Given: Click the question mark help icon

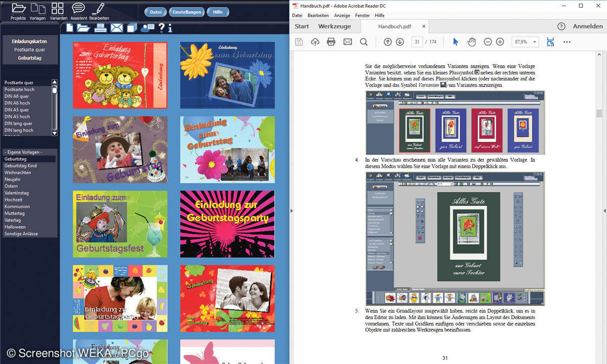Looking at the screenshot, I should pyautogui.click(x=161, y=28).
